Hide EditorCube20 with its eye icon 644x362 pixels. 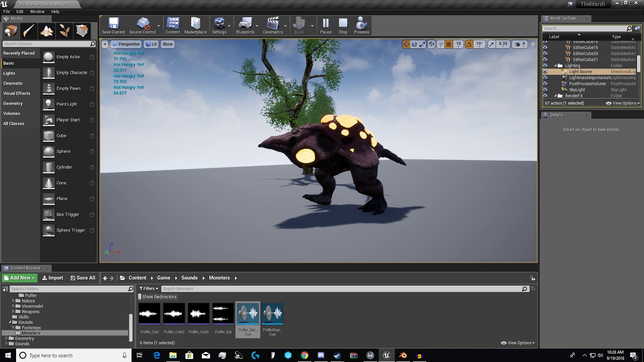545,53
